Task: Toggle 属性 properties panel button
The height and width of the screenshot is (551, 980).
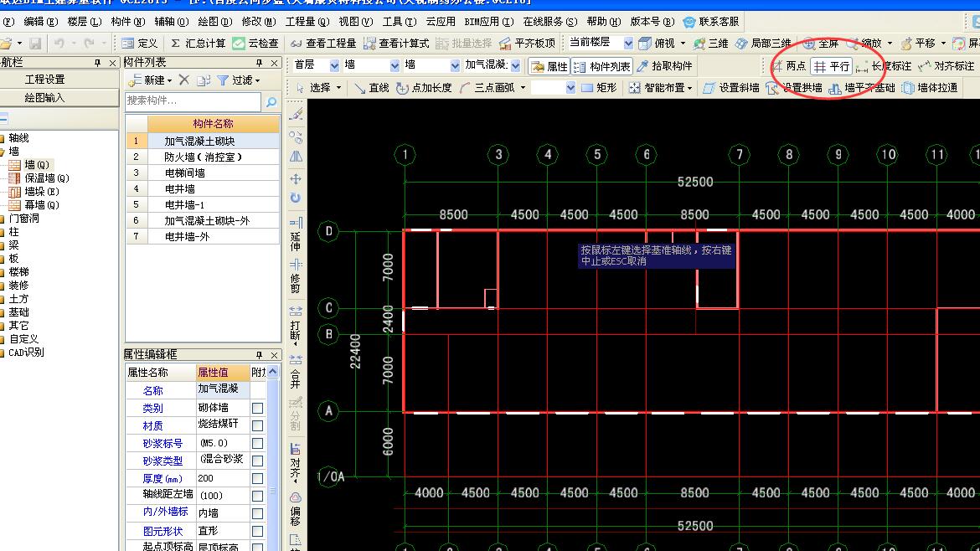Action: (x=549, y=65)
